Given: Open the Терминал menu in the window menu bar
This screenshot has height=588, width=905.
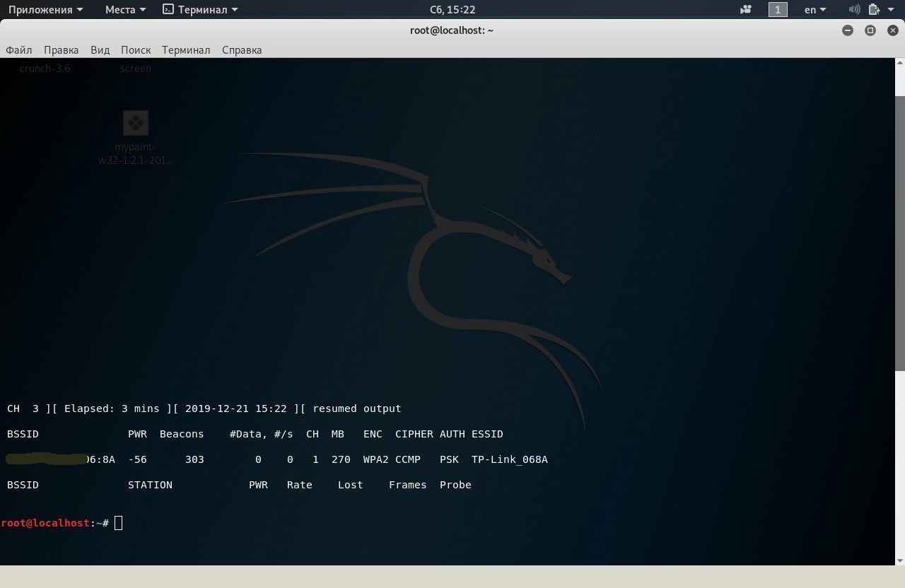Looking at the screenshot, I should point(186,50).
